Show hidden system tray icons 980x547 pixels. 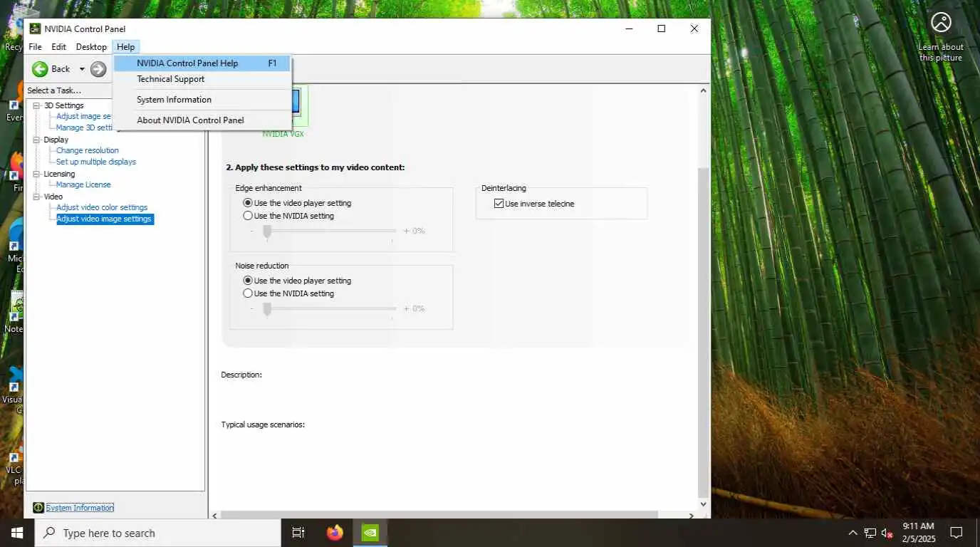(853, 533)
